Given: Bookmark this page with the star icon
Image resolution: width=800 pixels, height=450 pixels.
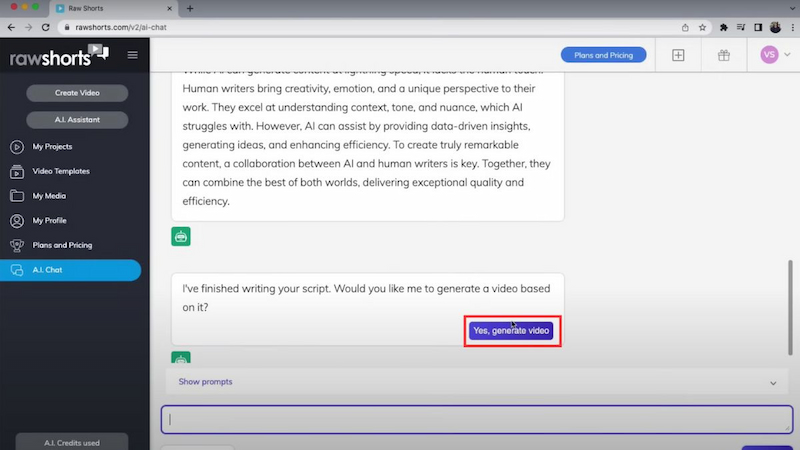Looking at the screenshot, I should 703,28.
